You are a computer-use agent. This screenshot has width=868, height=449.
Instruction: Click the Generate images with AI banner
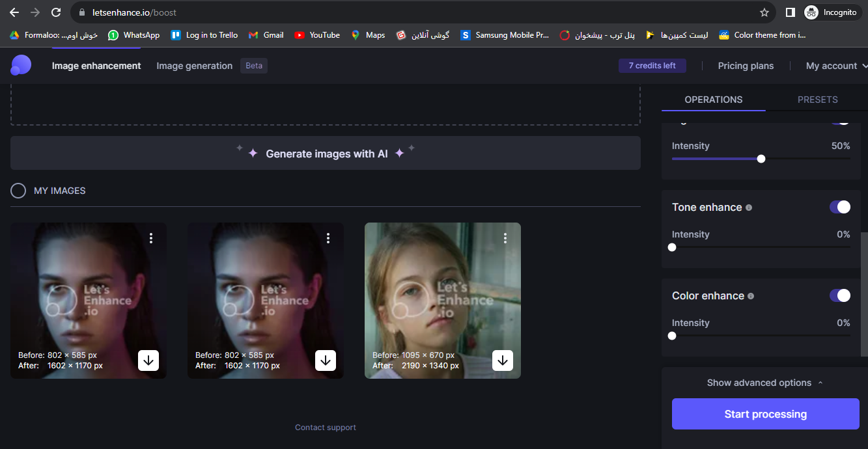(326, 154)
